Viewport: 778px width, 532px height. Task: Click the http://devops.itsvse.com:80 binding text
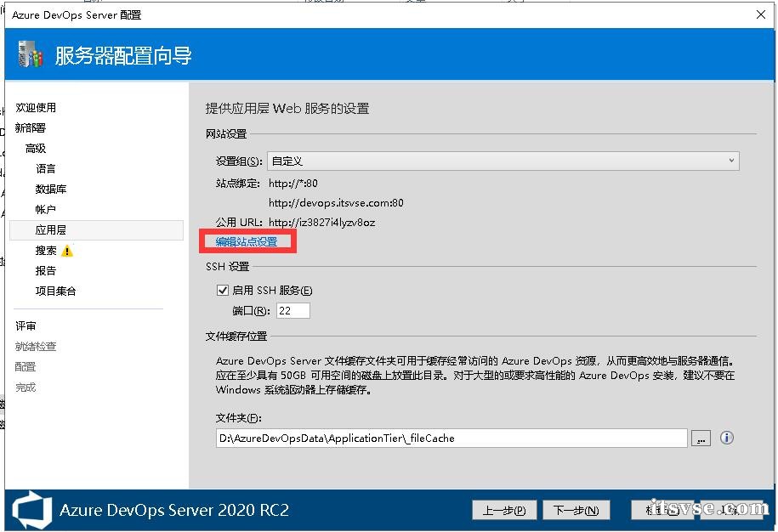click(336, 203)
